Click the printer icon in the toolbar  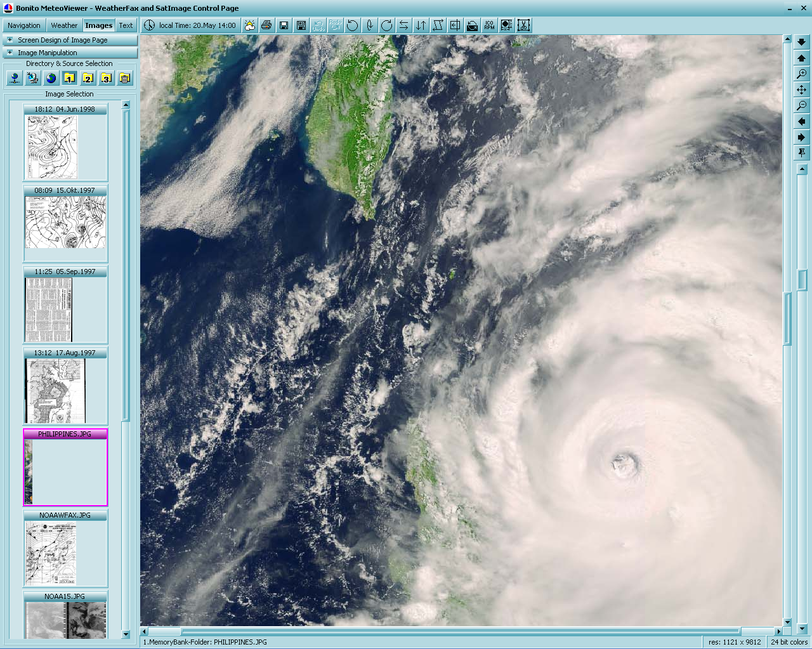[x=266, y=25]
